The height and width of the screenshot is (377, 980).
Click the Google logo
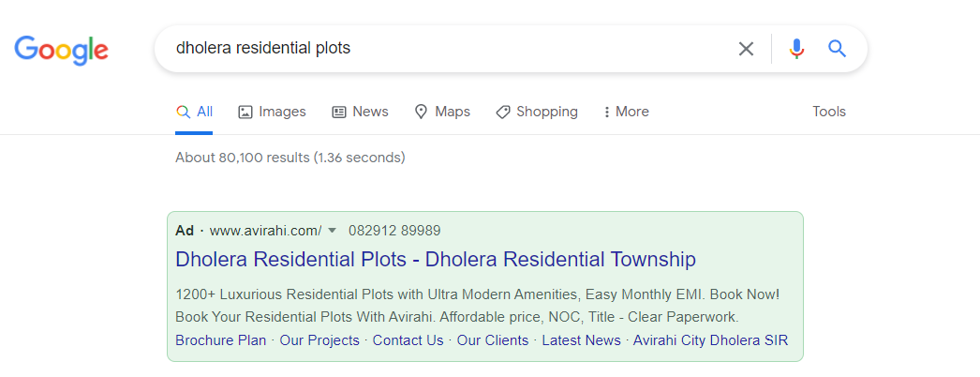pos(61,50)
